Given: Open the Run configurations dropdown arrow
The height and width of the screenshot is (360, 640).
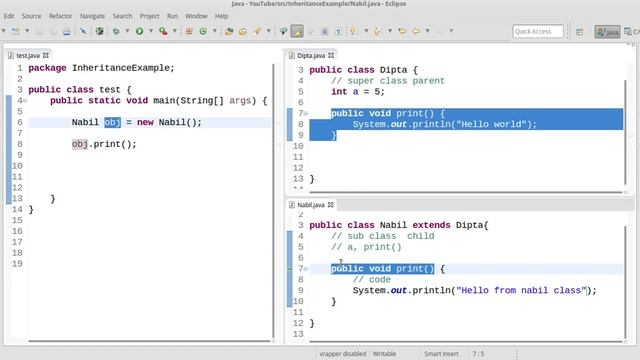Looking at the screenshot, I should 151,31.
